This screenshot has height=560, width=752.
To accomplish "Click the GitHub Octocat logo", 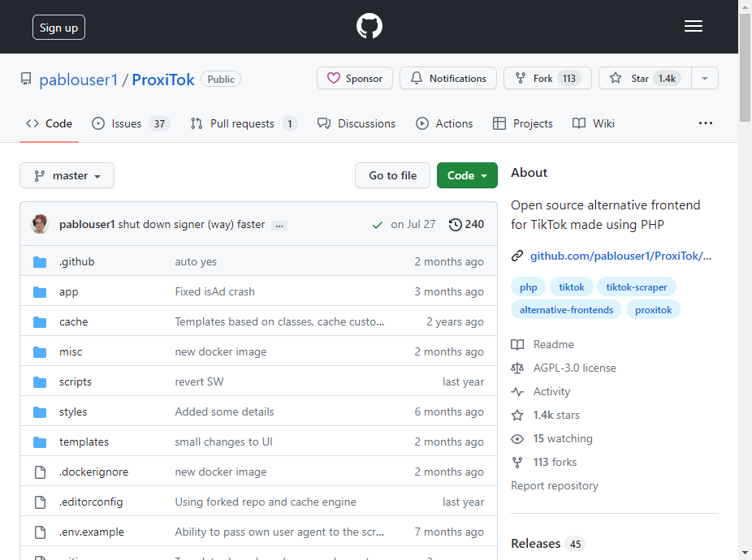I will pyautogui.click(x=370, y=26).
